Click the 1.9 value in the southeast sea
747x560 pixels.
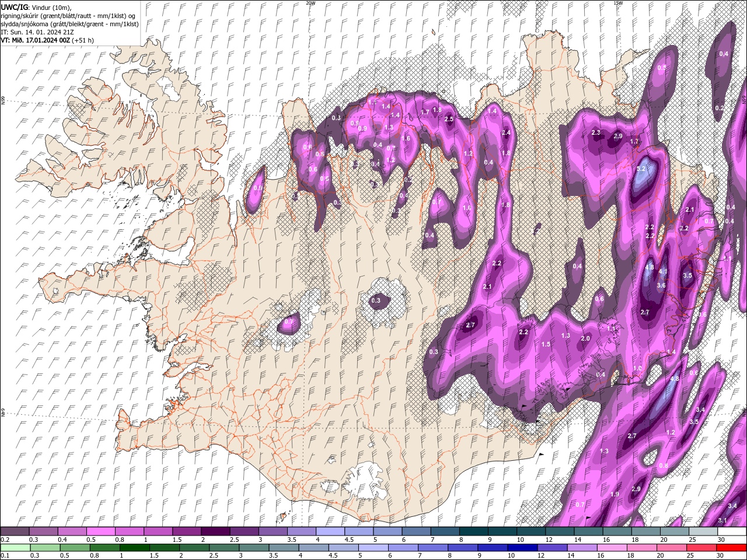[615, 495]
